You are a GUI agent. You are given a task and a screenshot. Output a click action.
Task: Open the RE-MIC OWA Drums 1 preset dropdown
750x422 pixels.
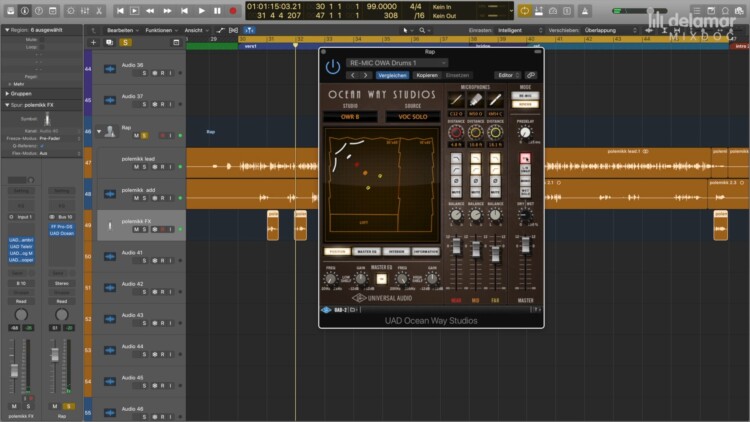click(x=397, y=63)
